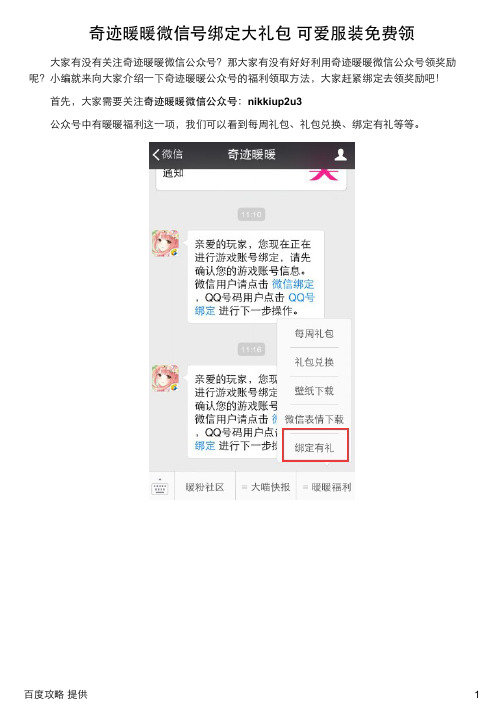Open the profile icon in chat header

341,155
